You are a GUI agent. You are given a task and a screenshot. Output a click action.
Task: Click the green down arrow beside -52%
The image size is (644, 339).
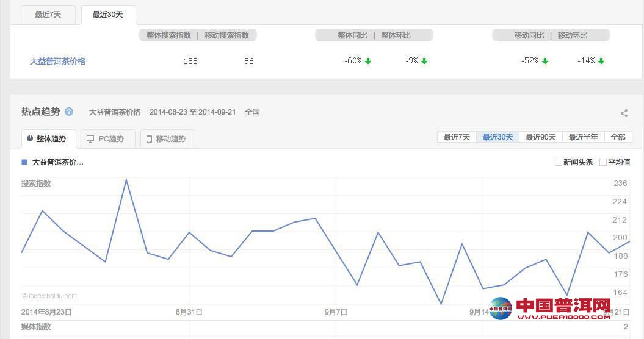[545, 61]
